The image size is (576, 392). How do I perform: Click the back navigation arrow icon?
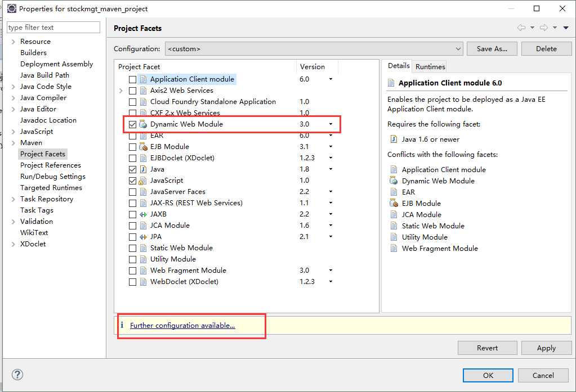pos(521,28)
